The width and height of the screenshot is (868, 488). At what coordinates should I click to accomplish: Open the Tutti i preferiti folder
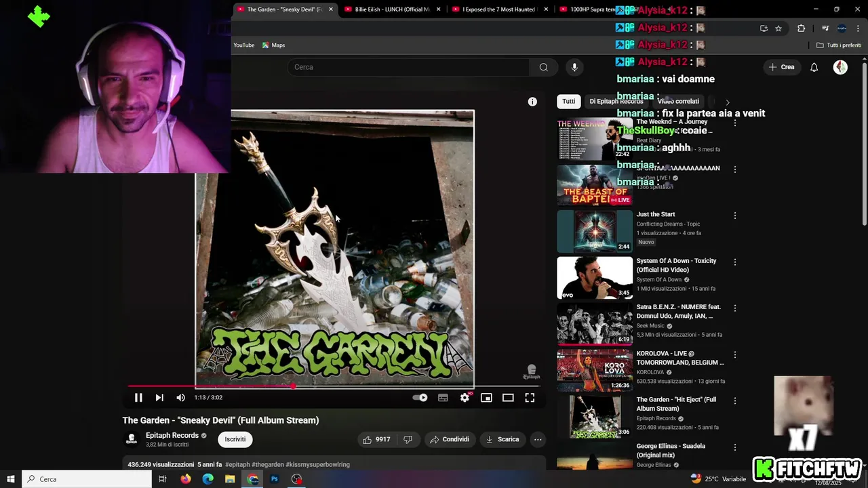(839, 45)
